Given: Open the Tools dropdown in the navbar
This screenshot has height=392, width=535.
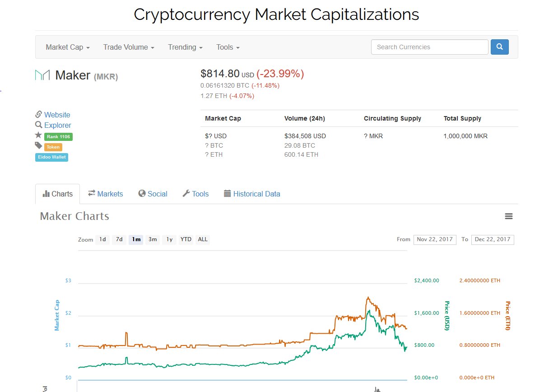Looking at the screenshot, I should (x=228, y=47).
